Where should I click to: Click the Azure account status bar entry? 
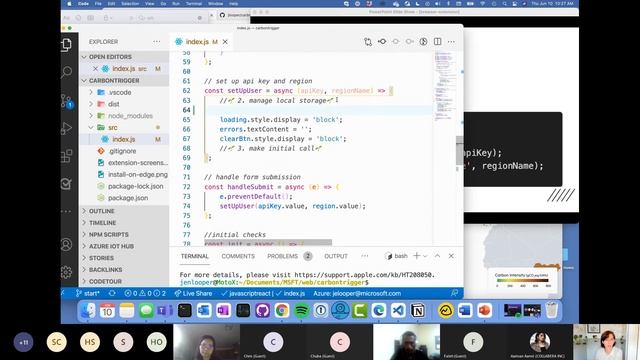click(357, 293)
